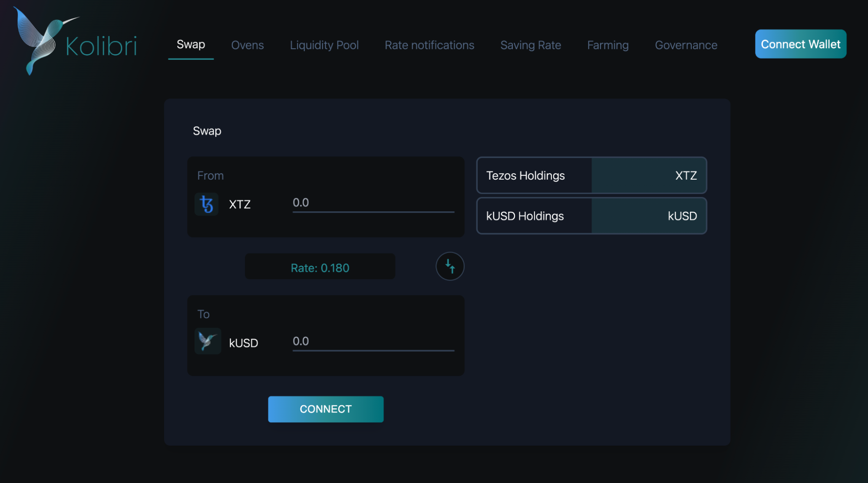868x483 pixels.
Task: Navigate to Saving Rate tab
Action: click(x=530, y=45)
